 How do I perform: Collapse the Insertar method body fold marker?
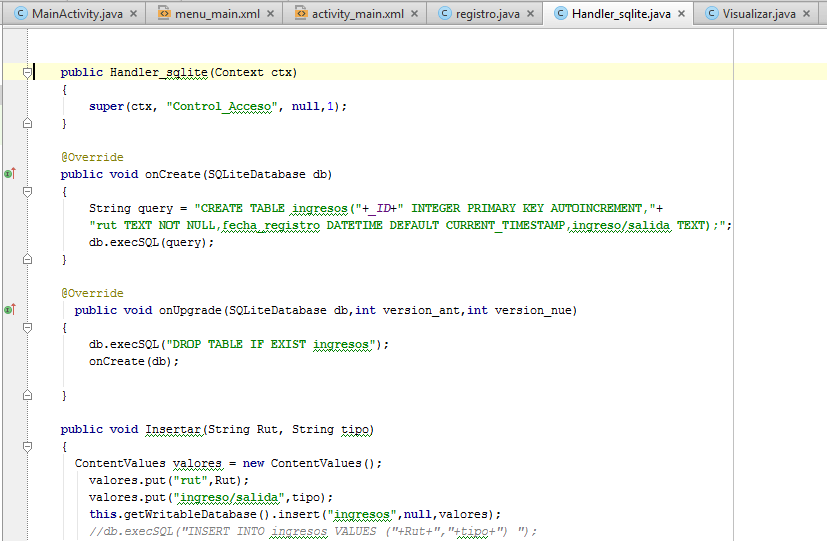pyautogui.click(x=27, y=447)
